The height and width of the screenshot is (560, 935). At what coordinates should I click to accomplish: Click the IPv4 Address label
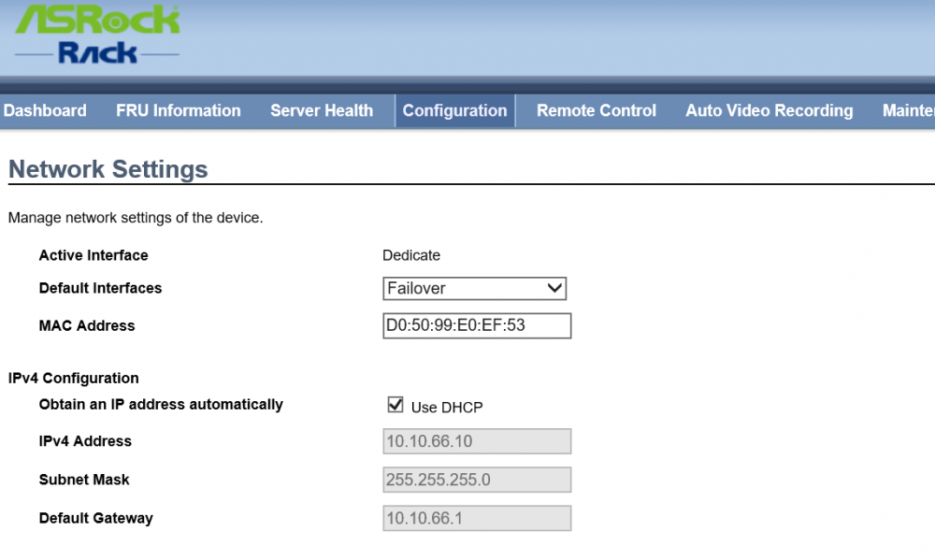coord(85,441)
